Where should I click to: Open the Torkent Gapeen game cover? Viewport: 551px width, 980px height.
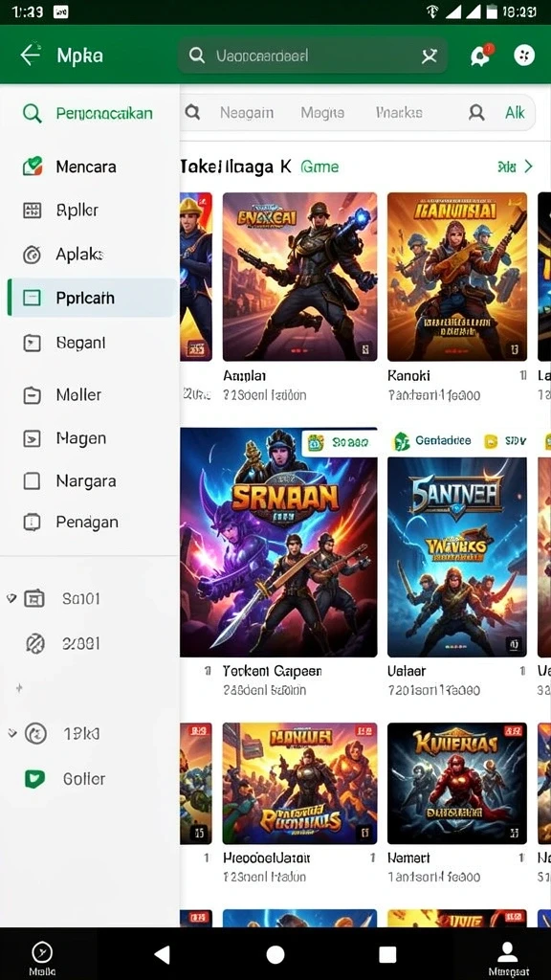[x=278, y=542]
